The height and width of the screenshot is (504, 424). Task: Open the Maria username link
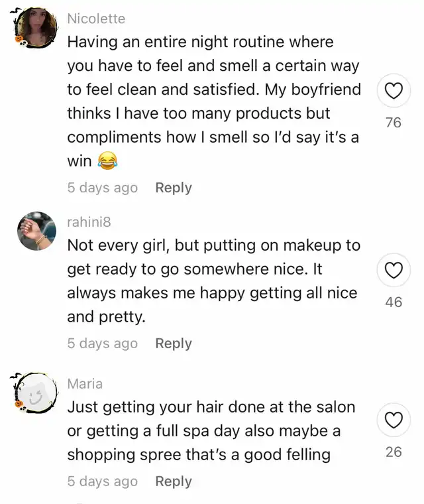85,384
